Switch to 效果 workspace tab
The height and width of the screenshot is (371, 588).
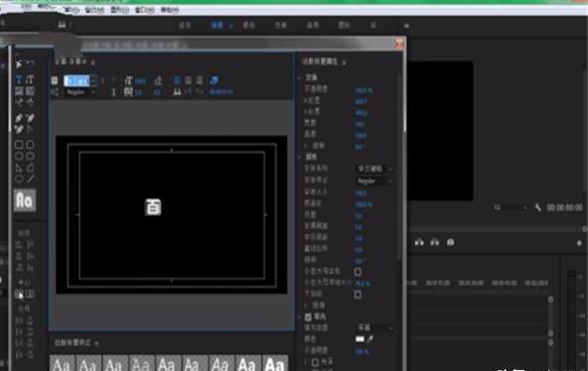[x=280, y=26]
